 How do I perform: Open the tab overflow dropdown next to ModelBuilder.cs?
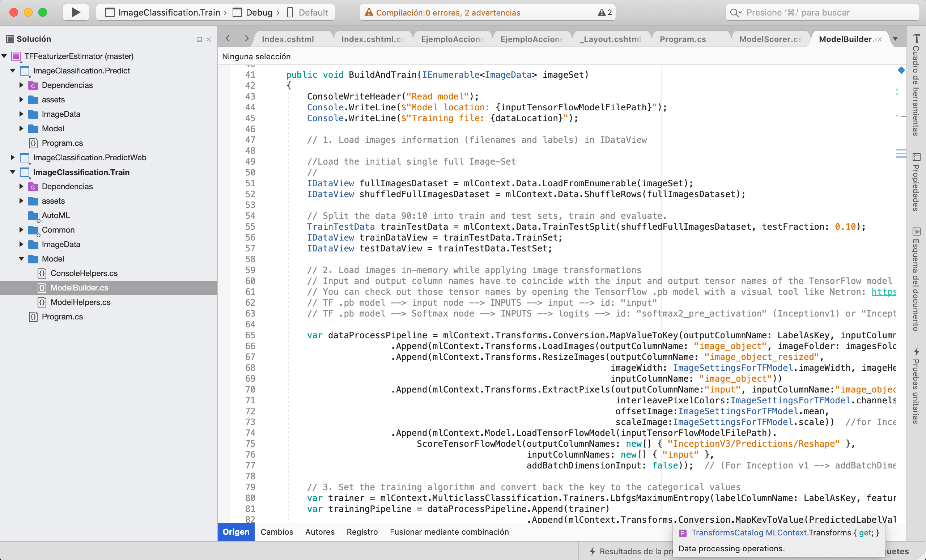pos(896,39)
